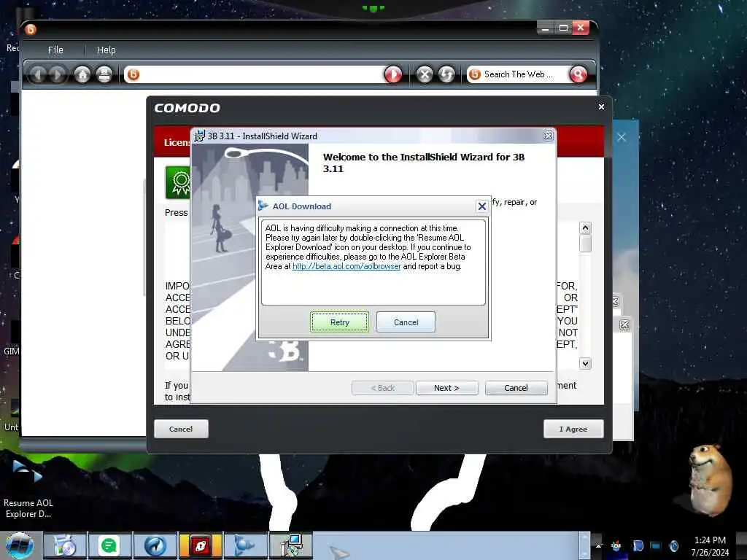The image size is (747, 560).
Task: Open the Help menu in browser
Action: point(106,50)
